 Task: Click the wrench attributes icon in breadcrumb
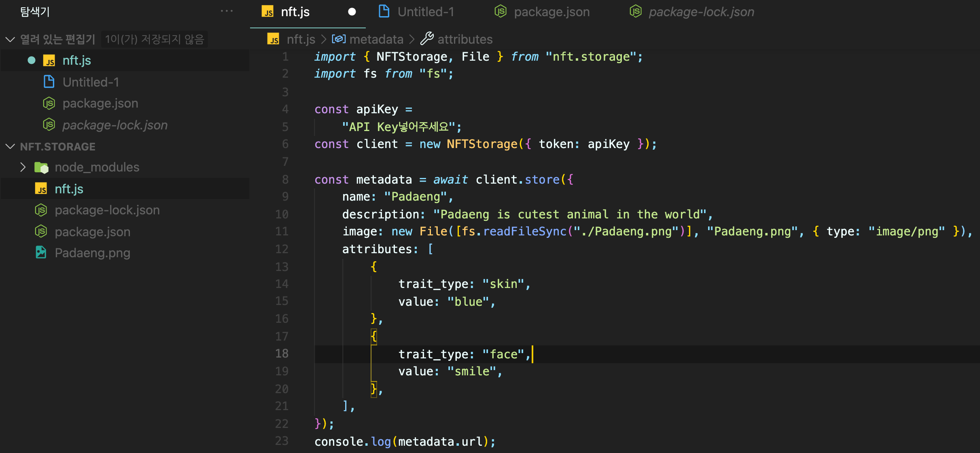(427, 39)
